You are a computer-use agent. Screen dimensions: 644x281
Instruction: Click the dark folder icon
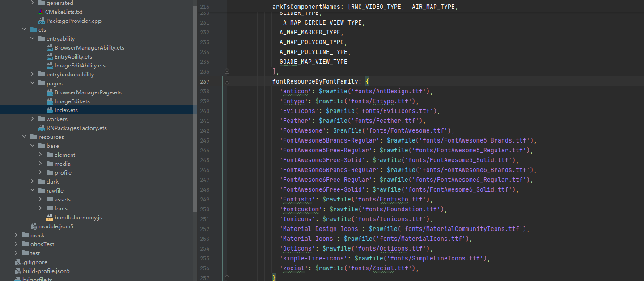click(42, 182)
